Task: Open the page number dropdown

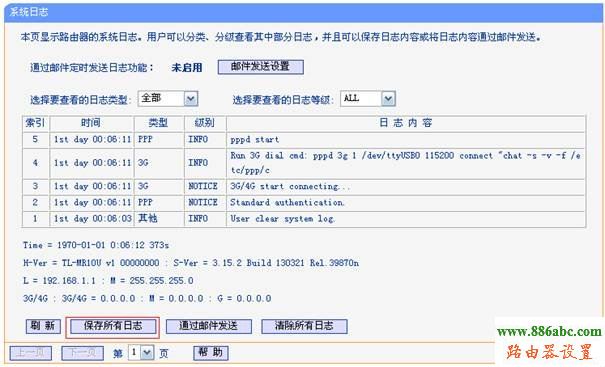Action: click(x=141, y=353)
